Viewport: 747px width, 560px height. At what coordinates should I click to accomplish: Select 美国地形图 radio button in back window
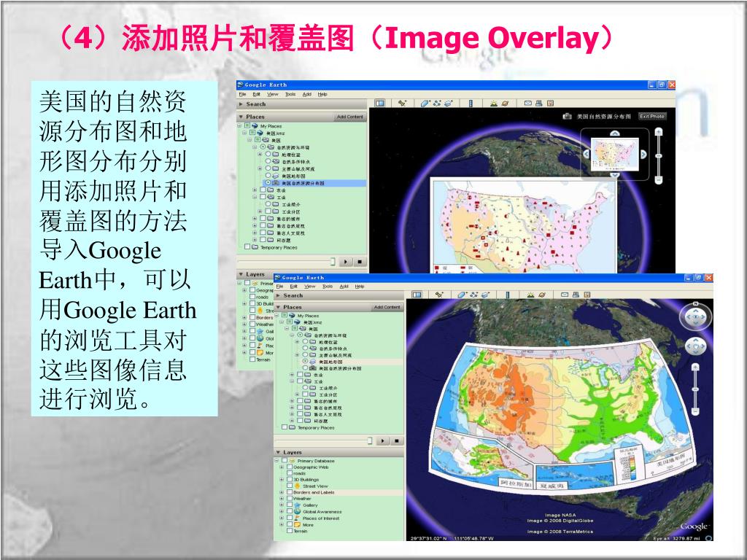tap(268, 176)
